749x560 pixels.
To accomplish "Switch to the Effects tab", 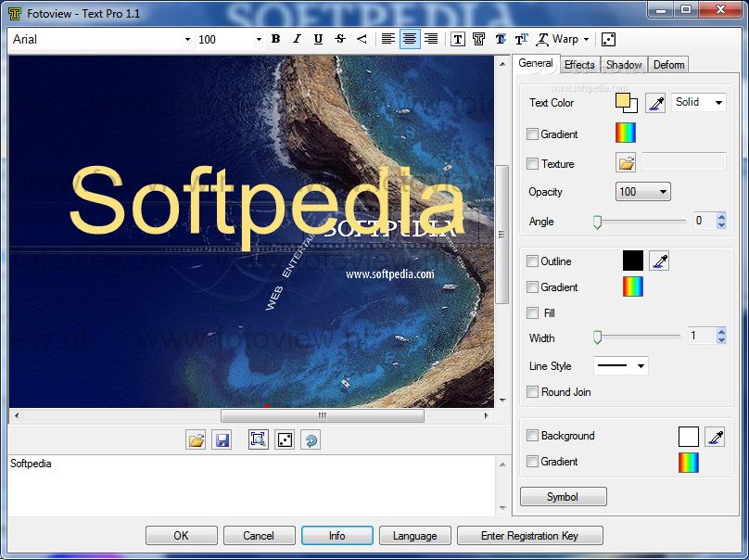I will (x=579, y=65).
